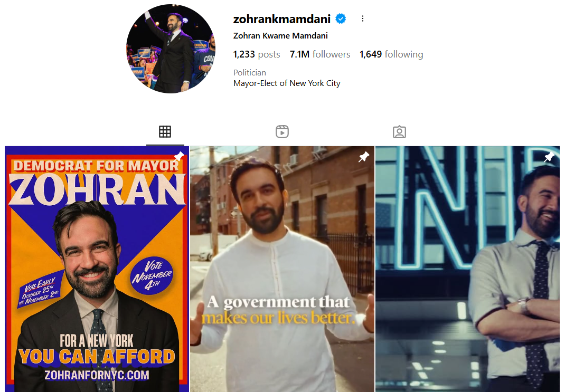The width and height of the screenshot is (565, 392).
Task: Open the three-dot profile options menu
Action: pyautogui.click(x=362, y=18)
